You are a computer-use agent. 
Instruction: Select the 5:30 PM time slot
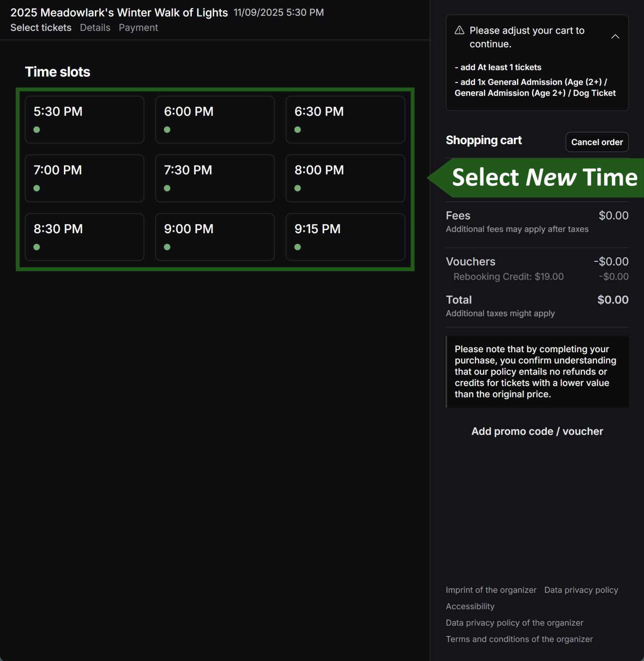[x=84, y=119]
